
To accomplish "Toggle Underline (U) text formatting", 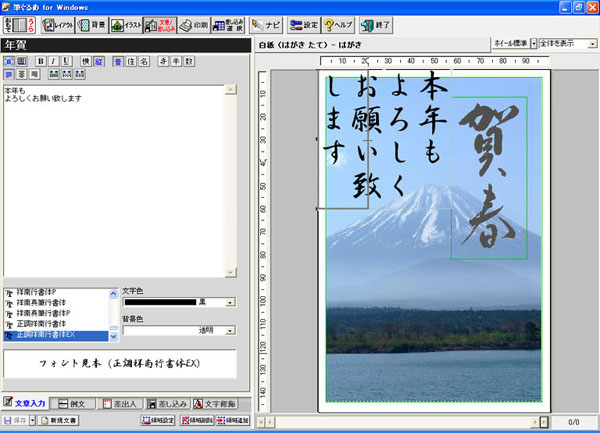I will (66, 61).
